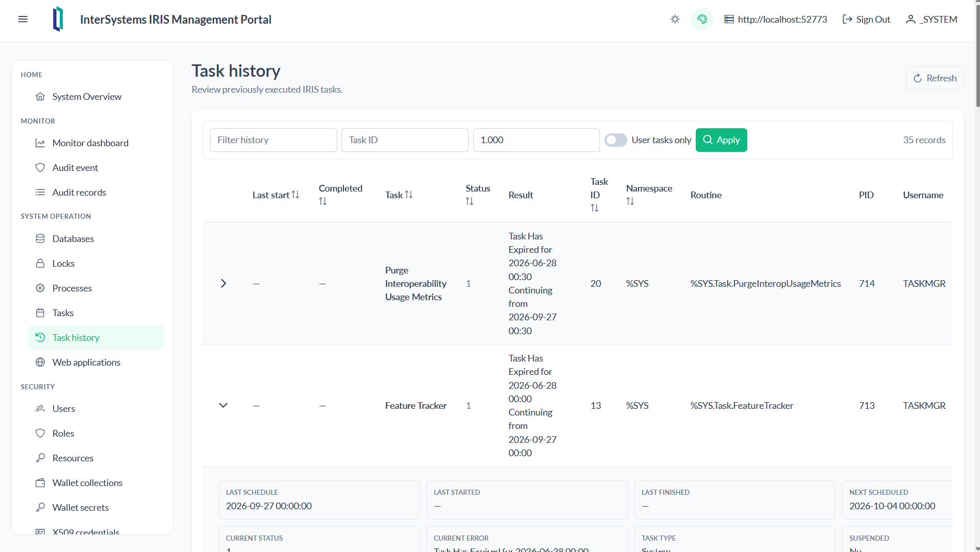Go to Monitor dashboard
Viewport: 980px width, 552px height.
pos(96,143)
